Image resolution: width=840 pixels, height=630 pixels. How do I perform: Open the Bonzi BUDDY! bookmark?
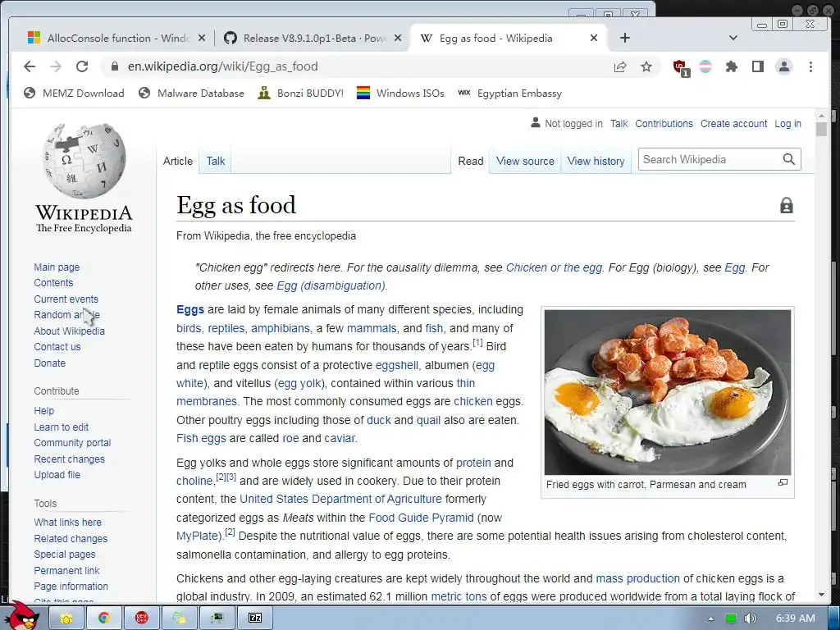click(x=300, y=94)
